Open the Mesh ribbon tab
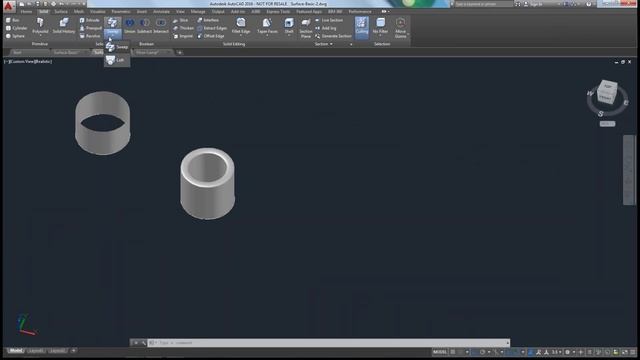Viewport: 640px width, 360px height. (x=79, y=12)
